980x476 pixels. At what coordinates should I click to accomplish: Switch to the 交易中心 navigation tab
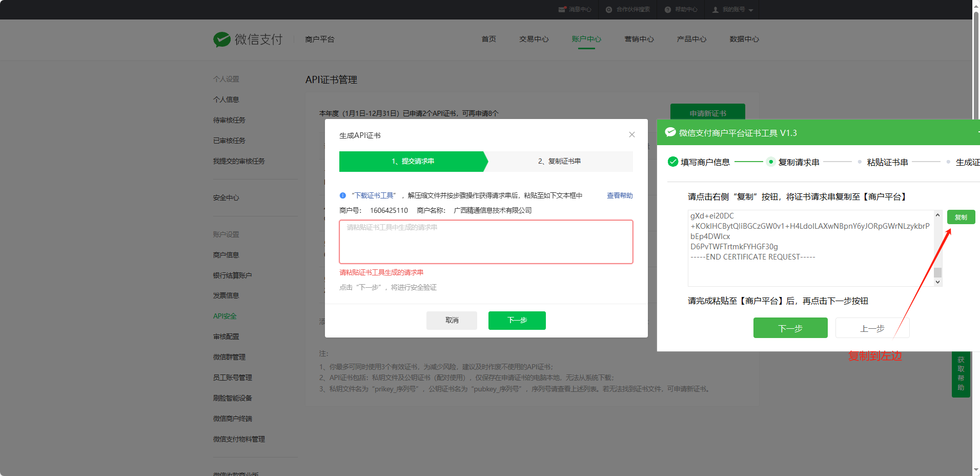(534, 39)
